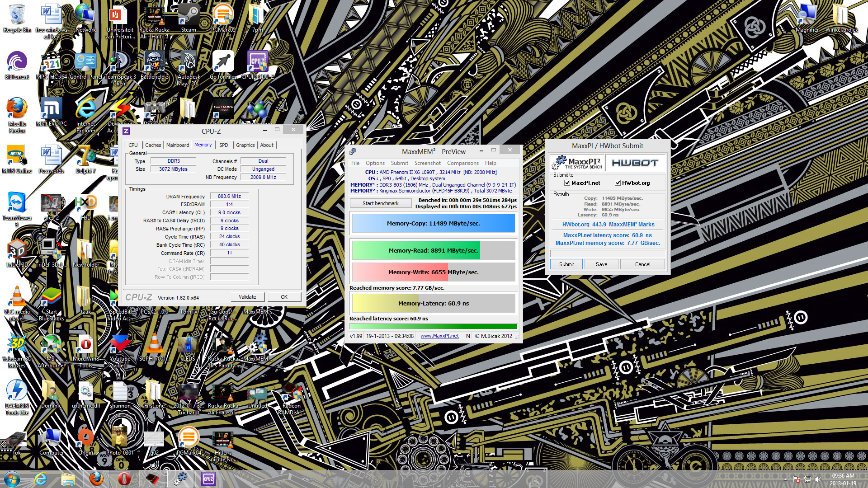The height and width of the screenshot is (488, 868).
Task: Open Windows Start orb
Action: (12, 479)
